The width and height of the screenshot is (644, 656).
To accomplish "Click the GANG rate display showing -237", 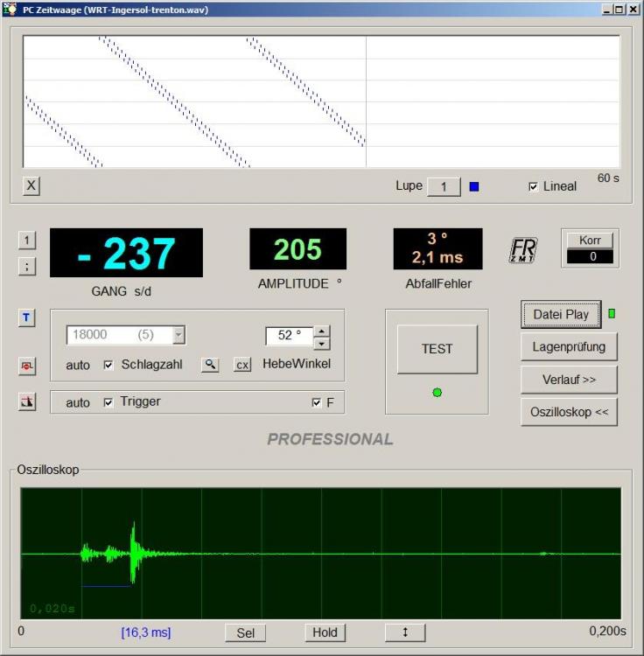I will point(126,253).
